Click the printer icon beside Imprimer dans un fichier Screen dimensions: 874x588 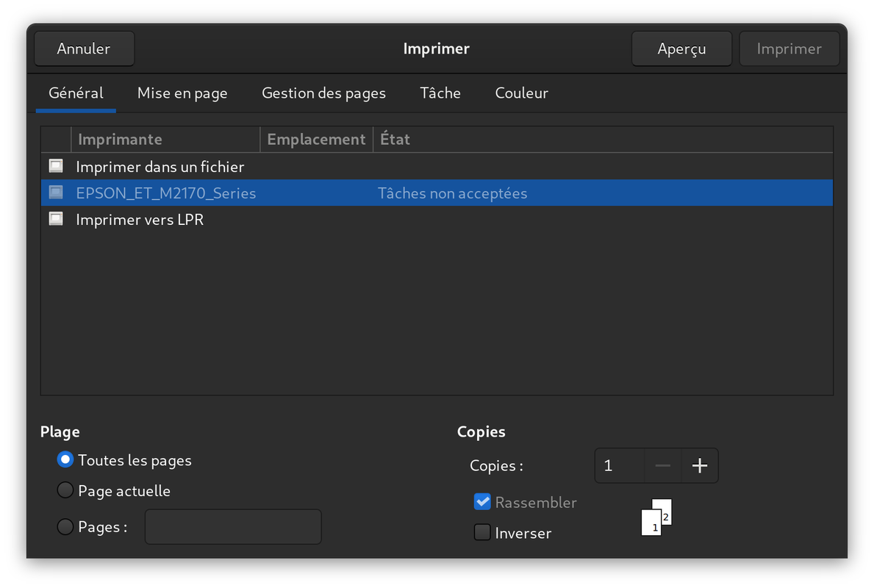tap(56, 166)
